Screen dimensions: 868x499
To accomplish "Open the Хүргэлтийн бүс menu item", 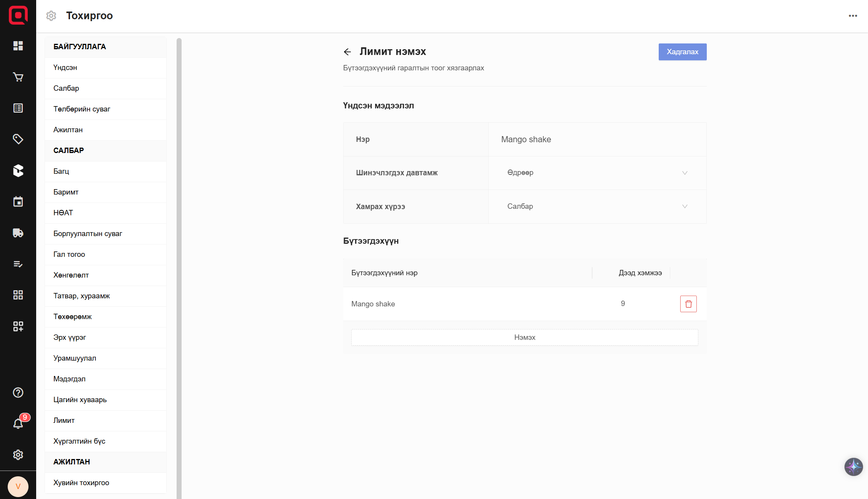I will click(x=79, y=441).
